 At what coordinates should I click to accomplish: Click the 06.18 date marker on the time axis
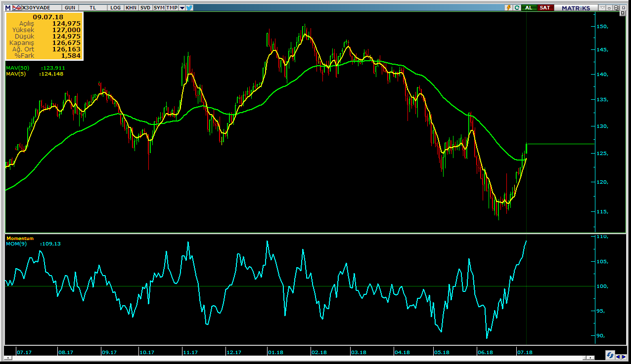point(485,353)
